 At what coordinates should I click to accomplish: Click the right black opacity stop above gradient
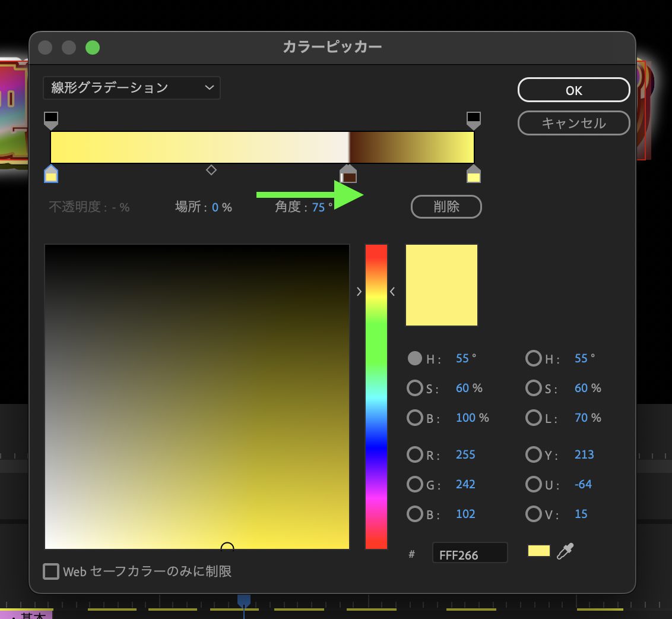click(474, 120)
